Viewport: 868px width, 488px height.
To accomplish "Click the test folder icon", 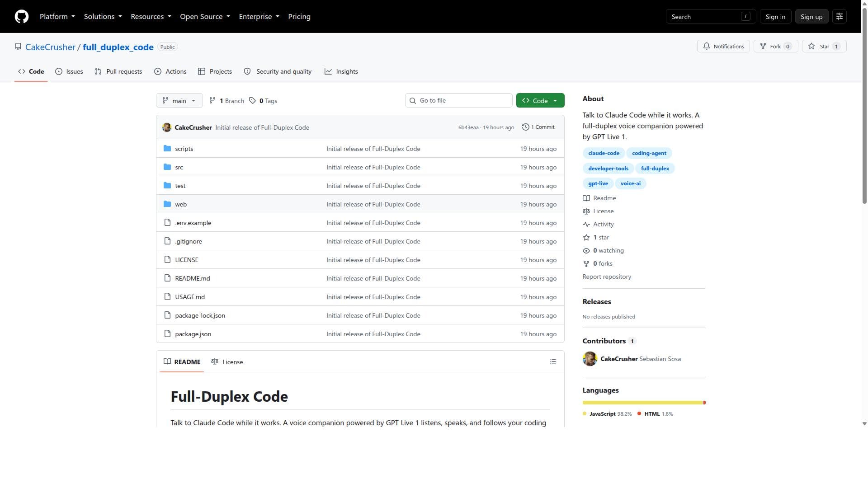I will [x=167, y=186].
